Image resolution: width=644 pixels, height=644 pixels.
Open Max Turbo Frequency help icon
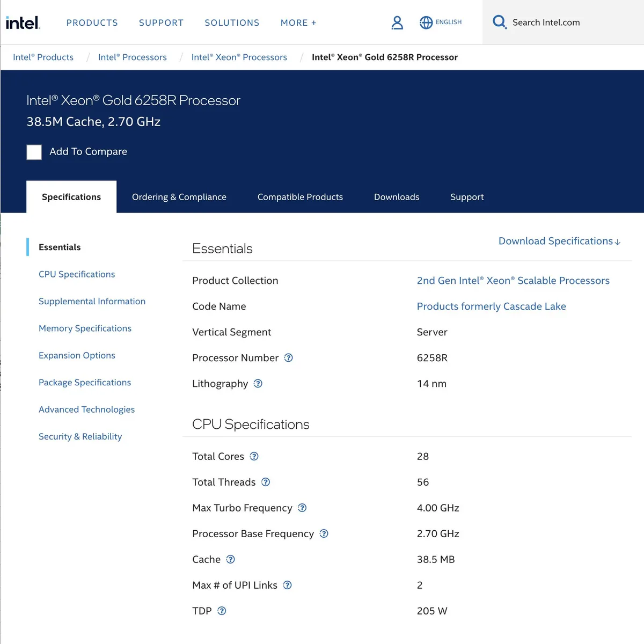click(x=302, y=508)
